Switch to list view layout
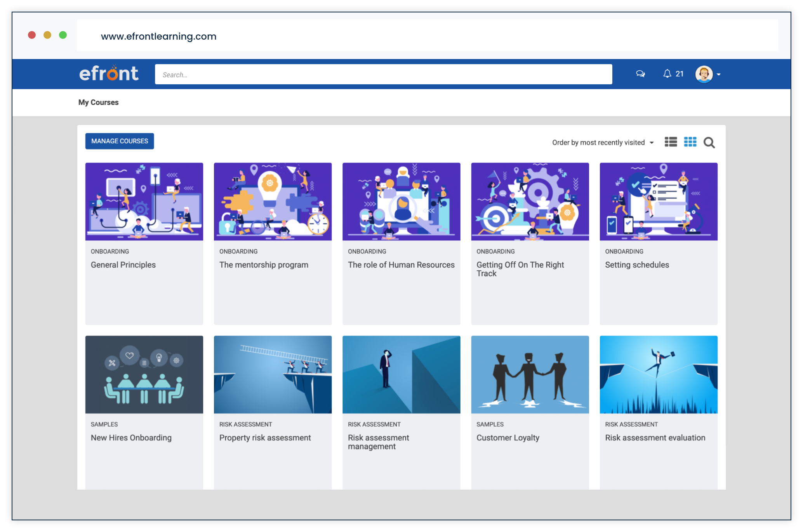The image size is (803, 532). click(671, 142)
